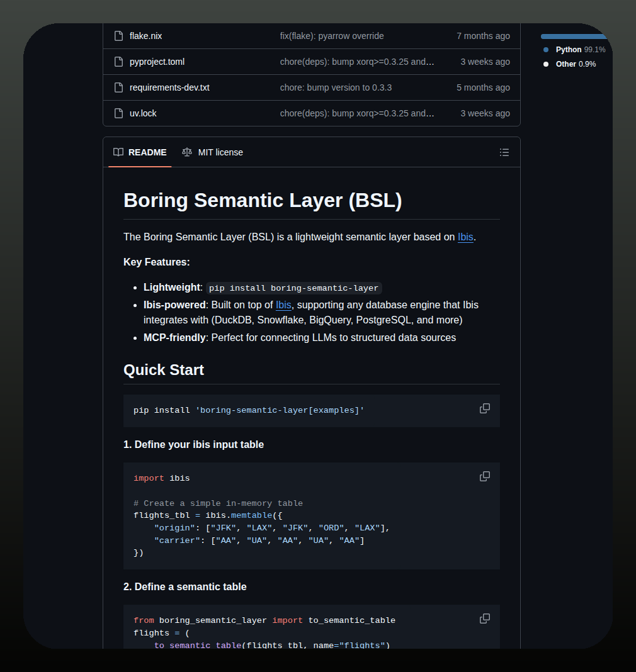Image resolution: width=636 pixels, height=672 pixels.
Task: Click 'from boring_semantic_layer import' code line
Action: (264, 620)
